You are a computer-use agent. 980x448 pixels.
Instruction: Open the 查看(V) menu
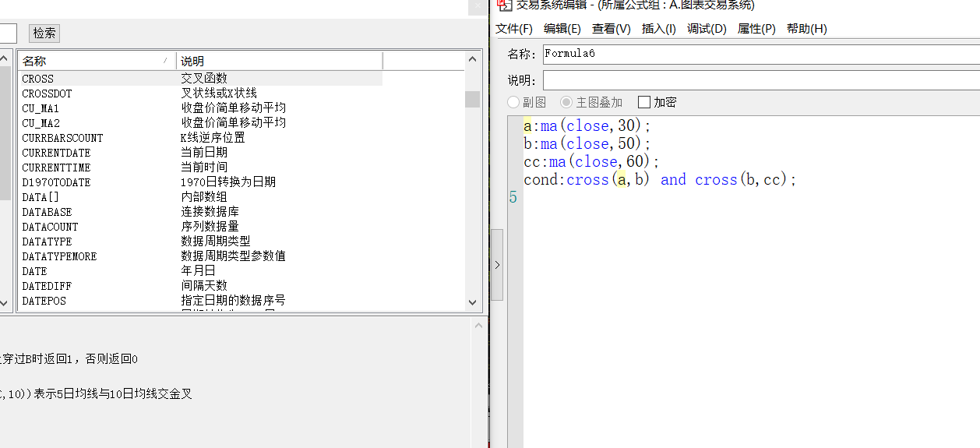coord(612,29)
